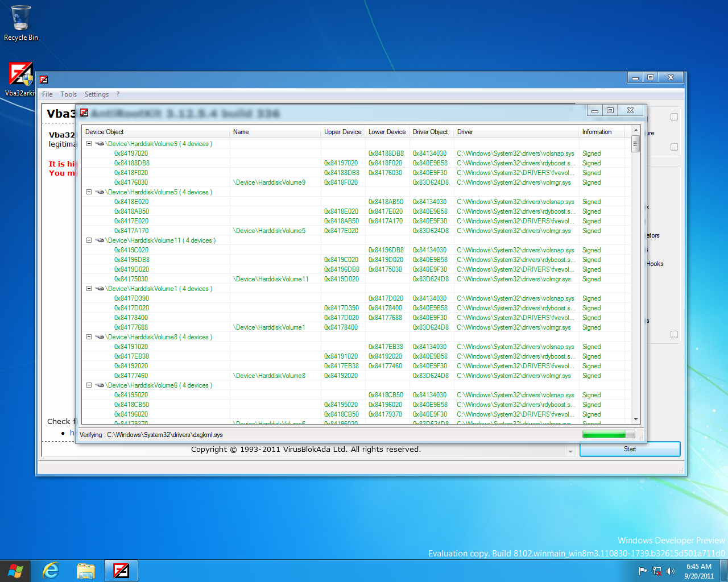Click the Vba32 AntiRootkit taskbar button
The image size is (728, 582).
[x=121, y=571]
